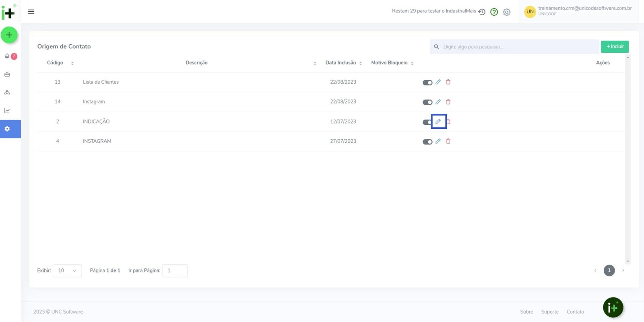Viewport: 644px width, 322px height.
Task: Open the line chart reports icon
Action: coord(7,111)
